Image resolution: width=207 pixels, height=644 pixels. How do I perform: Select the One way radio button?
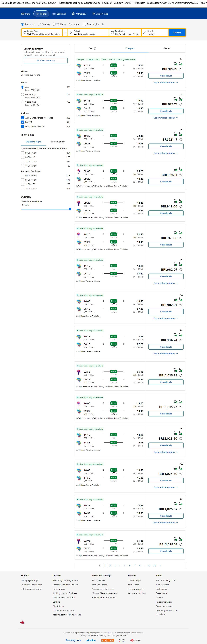point(39,24)
